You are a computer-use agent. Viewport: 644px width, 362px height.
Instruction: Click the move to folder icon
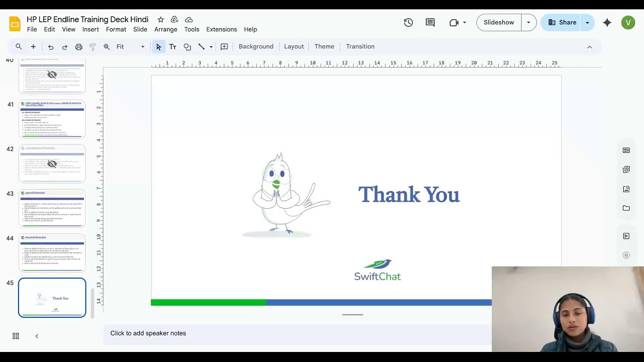click(x=174, y=20)
